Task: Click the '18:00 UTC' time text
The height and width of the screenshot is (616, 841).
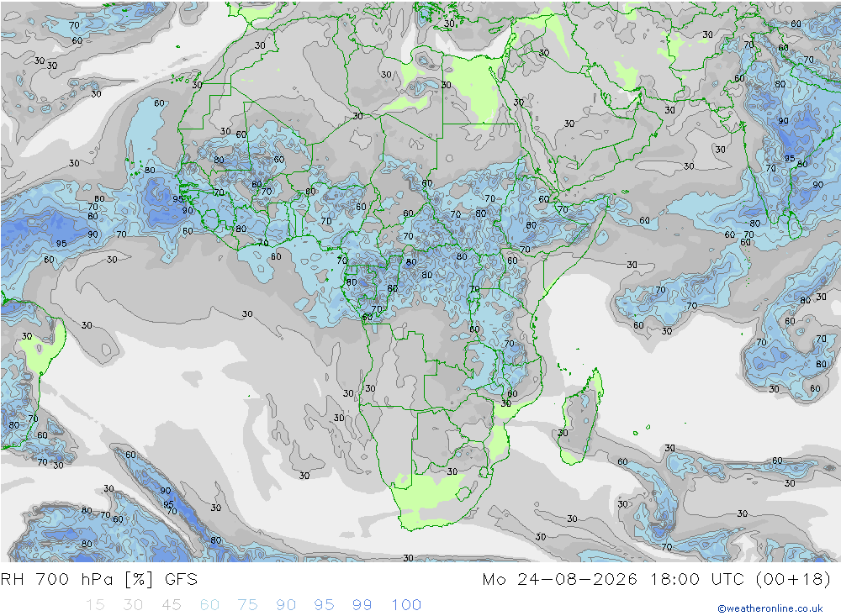Action: pyautogui.click(x=697, y=580)
